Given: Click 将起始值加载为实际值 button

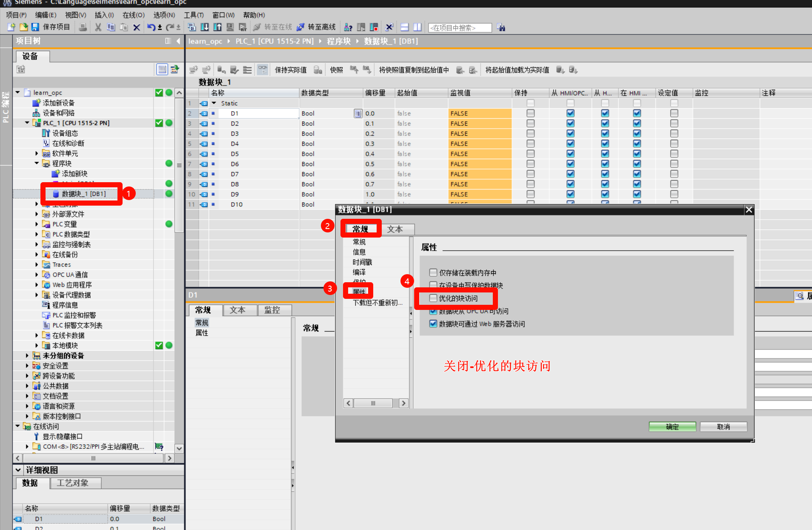Looking at the screenshot, I should [517, 70].
